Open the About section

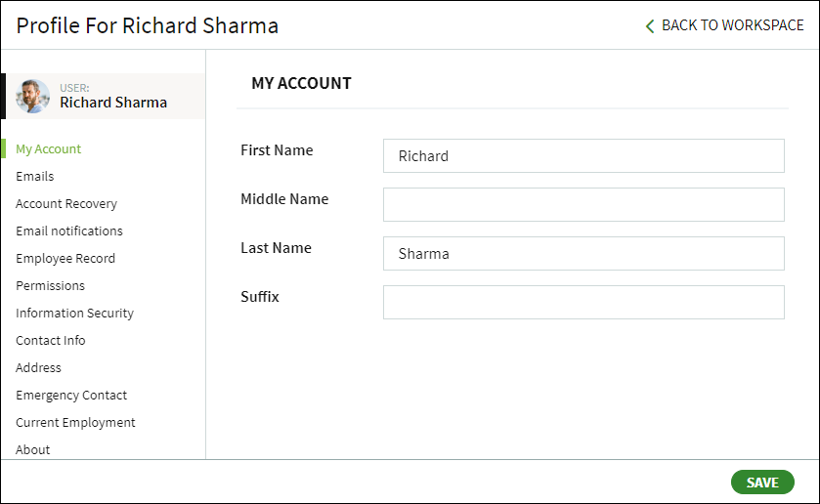[x=33, y=449]
